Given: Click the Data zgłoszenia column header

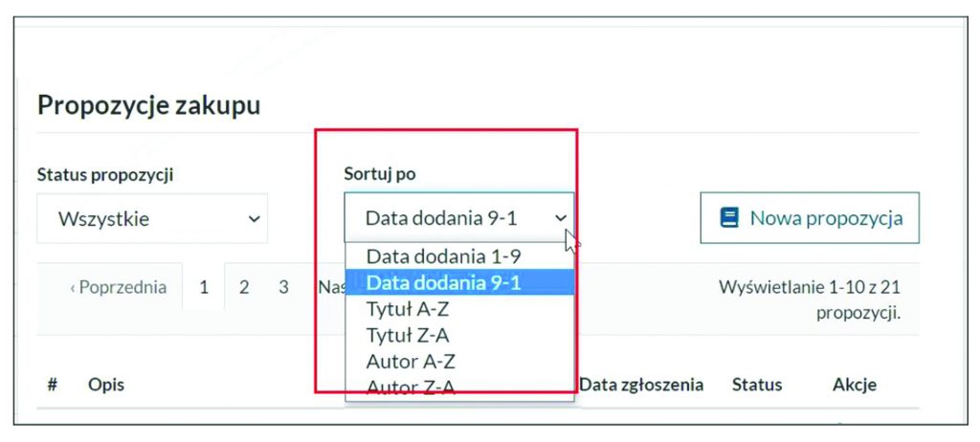Looking at the screenshot, I should point(641,385).
